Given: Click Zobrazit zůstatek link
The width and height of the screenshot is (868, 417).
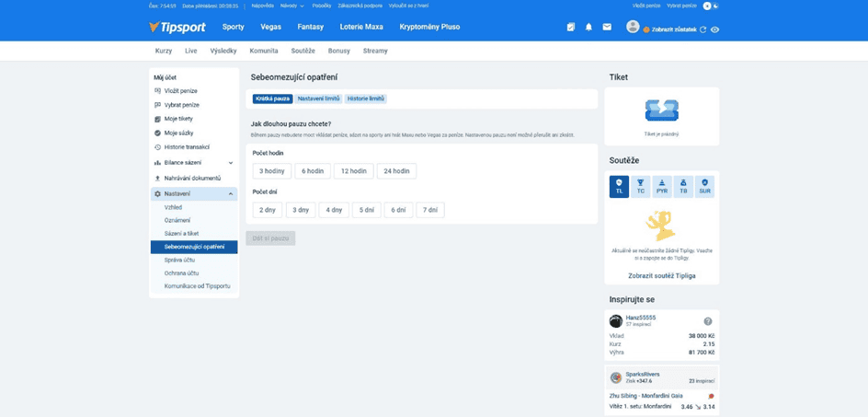Looking at the screenshot, I should (672, 30).
